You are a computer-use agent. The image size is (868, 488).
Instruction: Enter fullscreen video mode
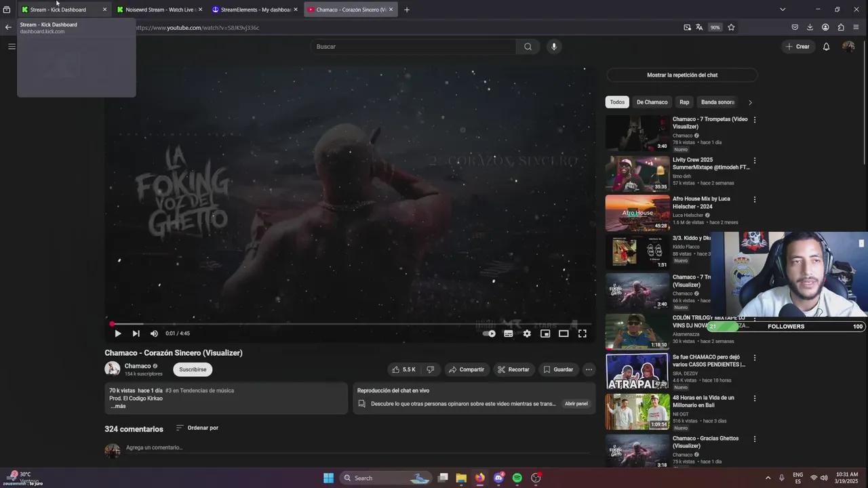[582, 333]
